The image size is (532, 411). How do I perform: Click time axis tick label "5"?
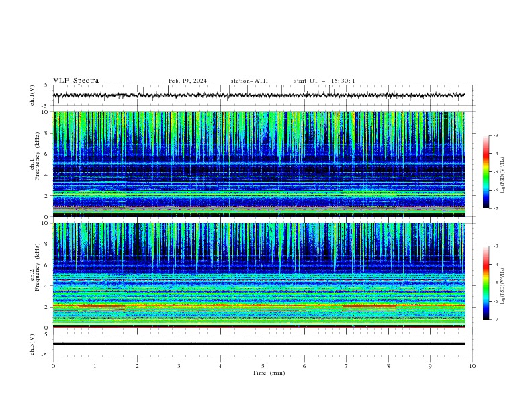click(263, 366)
